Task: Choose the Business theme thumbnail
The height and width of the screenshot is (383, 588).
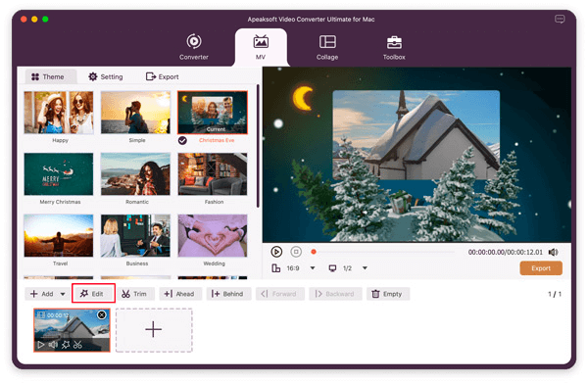Action: (135, 235)
